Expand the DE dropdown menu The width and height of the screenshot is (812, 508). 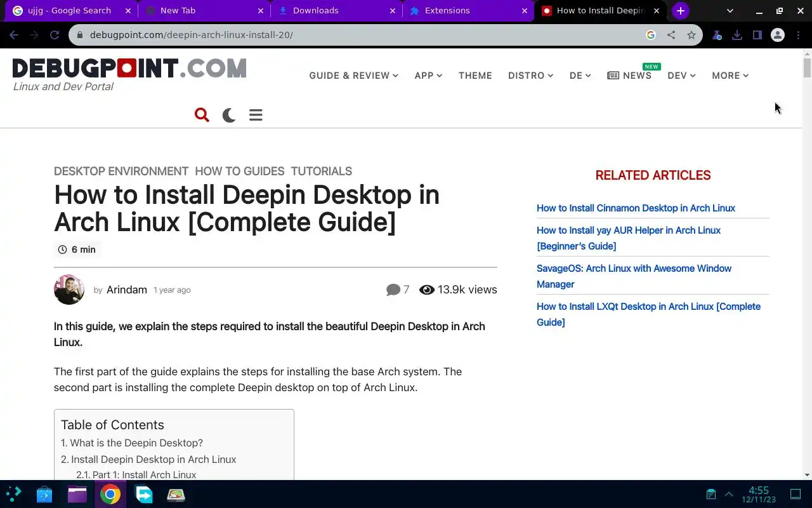pyautogui.click(x=580, y=76)
